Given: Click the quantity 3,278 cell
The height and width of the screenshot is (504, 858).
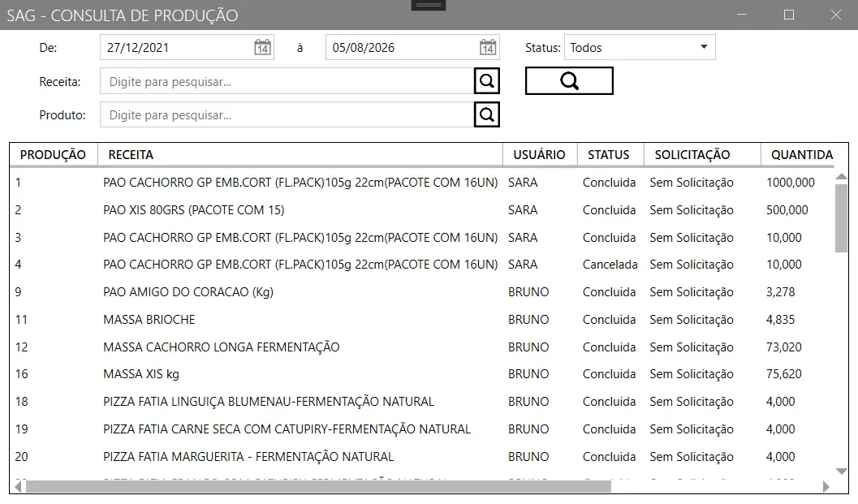Looking at the screenshot, I should tap(780, 291).
